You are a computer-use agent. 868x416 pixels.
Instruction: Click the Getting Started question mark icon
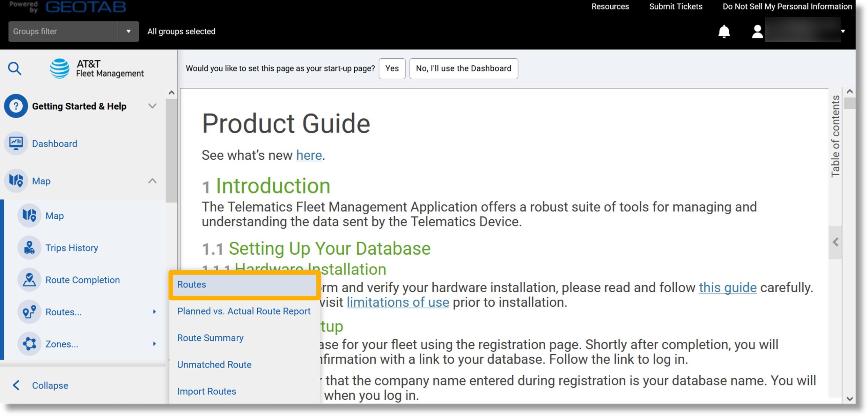(16, 106)
